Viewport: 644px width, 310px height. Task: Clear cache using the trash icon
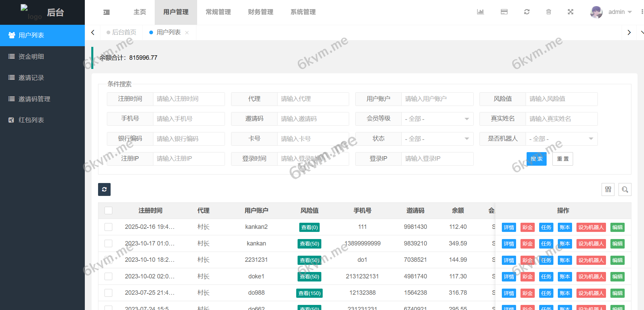coord(549,12)
